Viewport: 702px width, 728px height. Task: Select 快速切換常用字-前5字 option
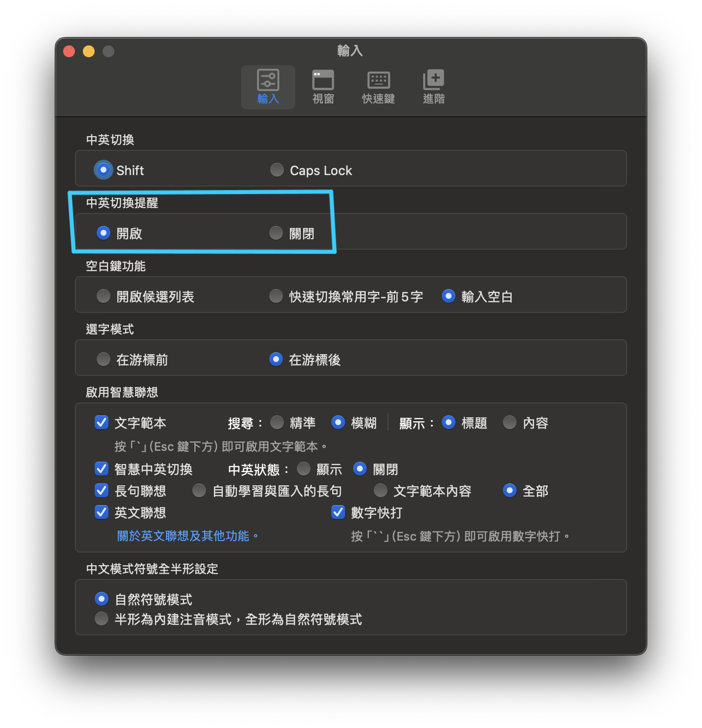[276, 296]
